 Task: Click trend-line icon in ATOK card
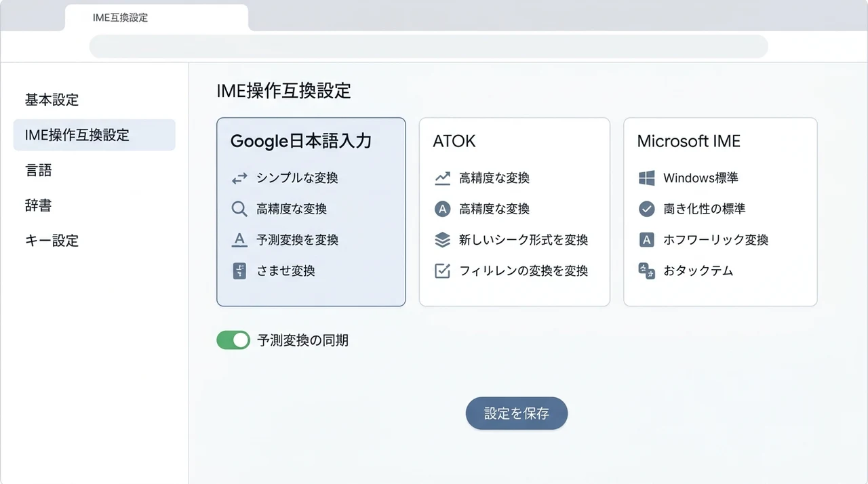(442, 178)
